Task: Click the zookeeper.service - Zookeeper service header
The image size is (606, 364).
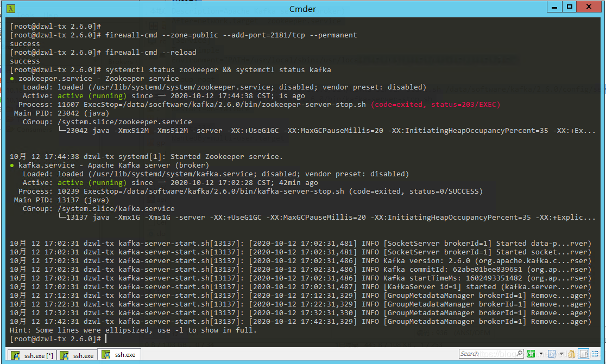Action: coord(94,79)
